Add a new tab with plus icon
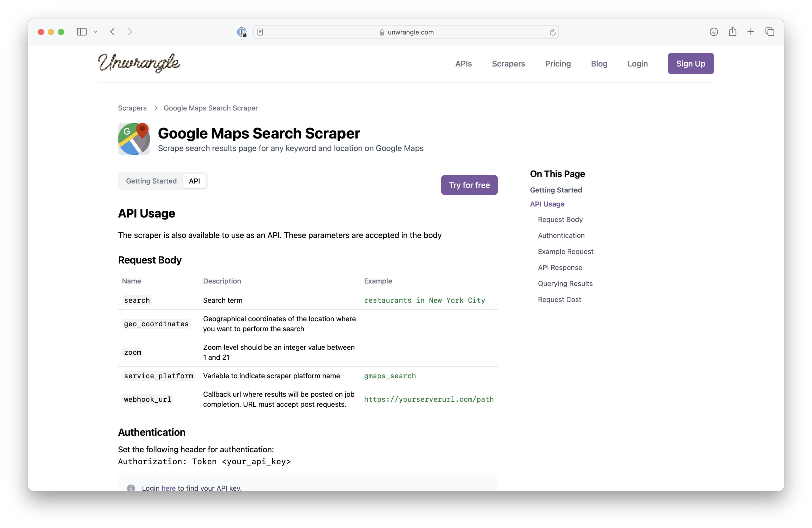This screenshot has height=528, width=812. [751, 32]
